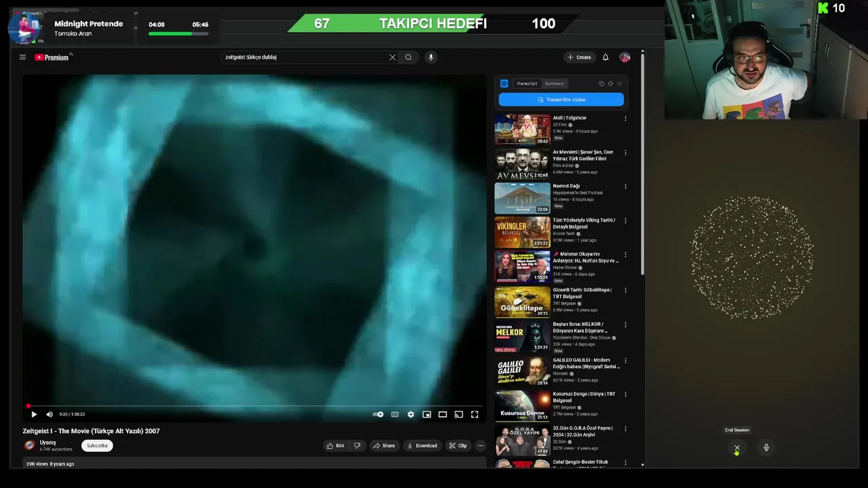Create a Clip of the video

pyautogui.click(x=458, y=445)
